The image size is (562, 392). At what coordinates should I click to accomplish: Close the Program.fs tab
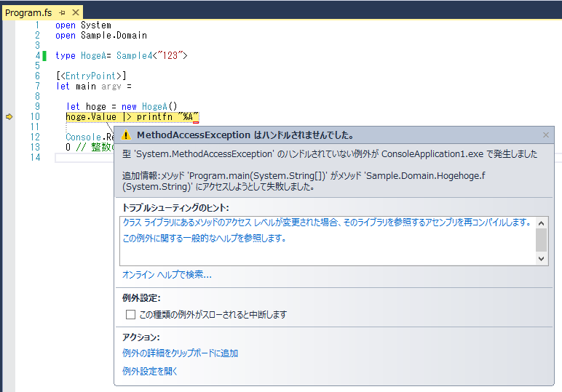(76, 12)
